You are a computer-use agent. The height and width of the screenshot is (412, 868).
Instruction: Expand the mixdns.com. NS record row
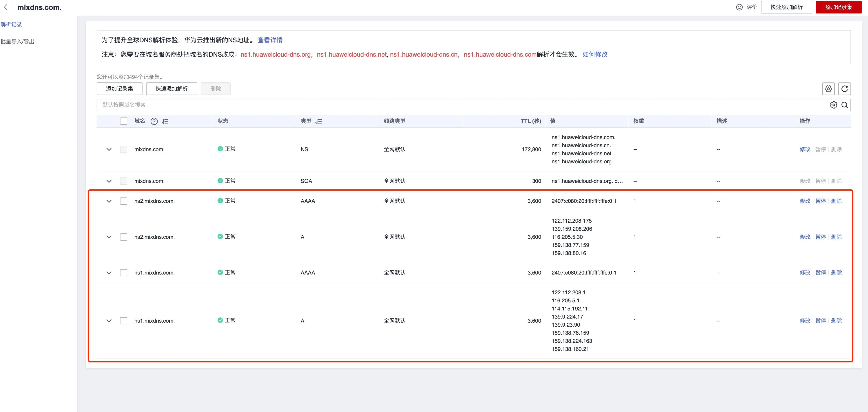pos(109,149)
